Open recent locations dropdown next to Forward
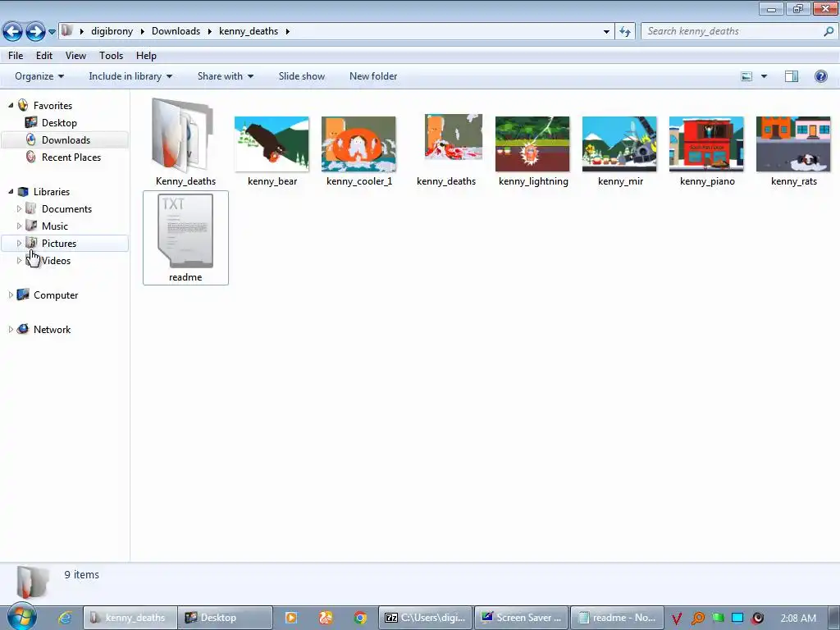The width and height of the screenshot is (840, 630). click(52, 32)
